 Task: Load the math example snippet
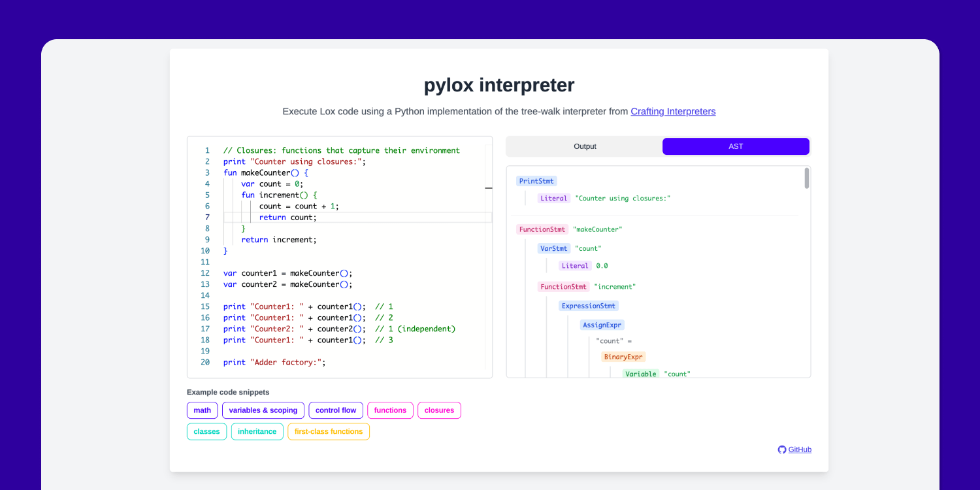202,410
